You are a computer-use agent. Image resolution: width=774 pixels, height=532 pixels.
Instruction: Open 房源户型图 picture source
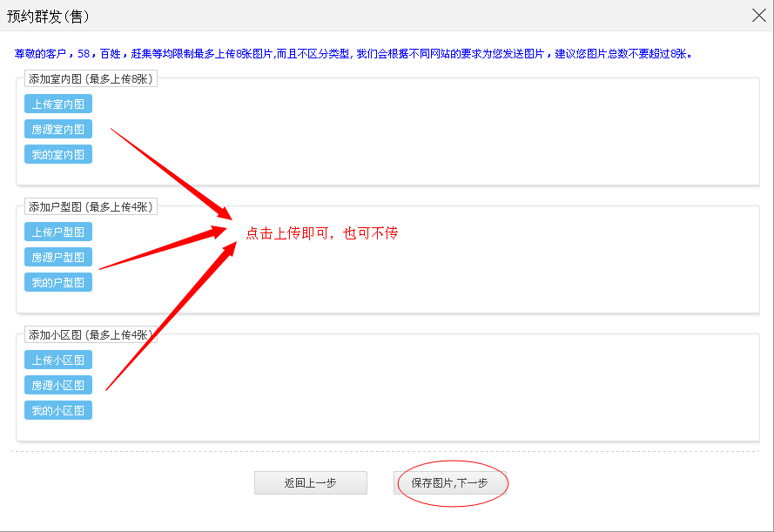click(x=58, y=257)
